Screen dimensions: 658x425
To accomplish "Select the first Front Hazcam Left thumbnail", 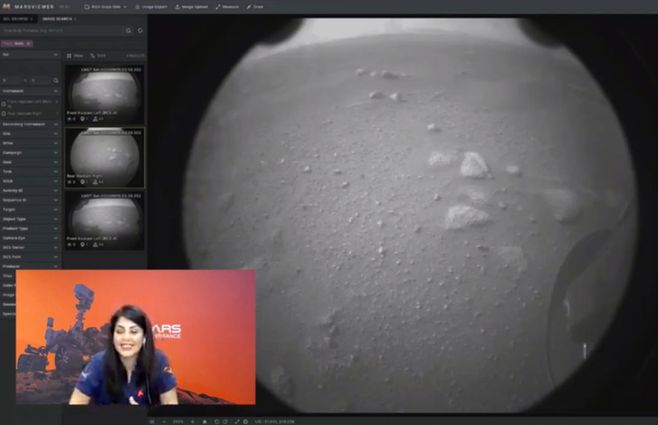I will [104, 94].
